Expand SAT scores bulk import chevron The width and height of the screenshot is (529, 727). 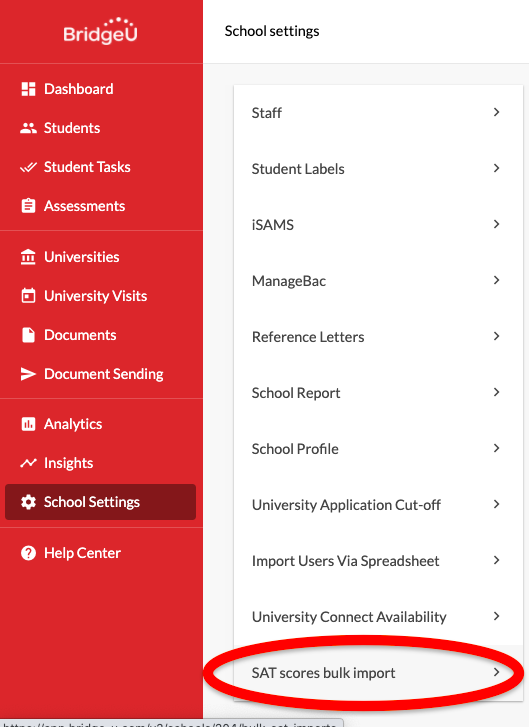click(x=497, y=672)
